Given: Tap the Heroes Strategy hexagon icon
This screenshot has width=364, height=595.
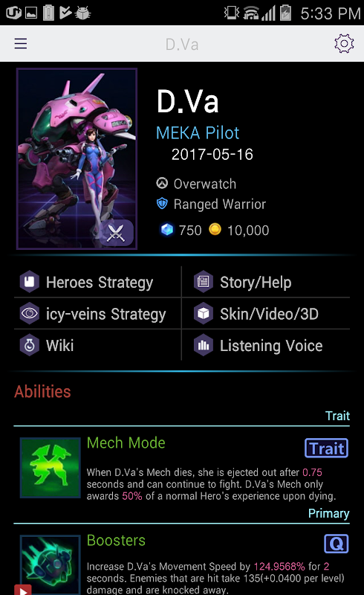Looking at the screenshot, I should point(30,282).
